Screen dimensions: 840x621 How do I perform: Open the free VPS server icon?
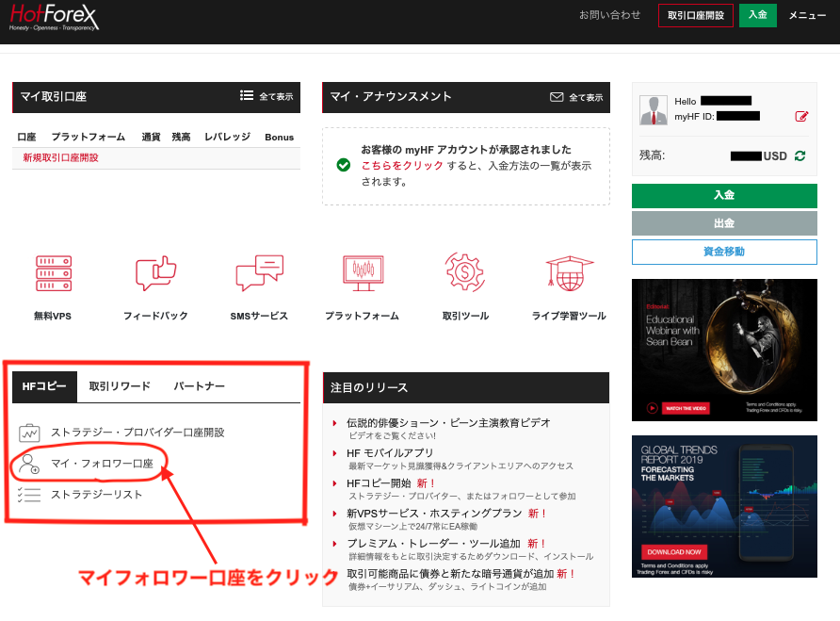[54, 273]
